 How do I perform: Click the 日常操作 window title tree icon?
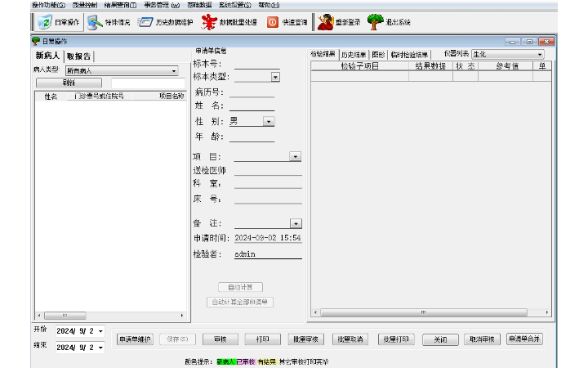coord(36,41)
